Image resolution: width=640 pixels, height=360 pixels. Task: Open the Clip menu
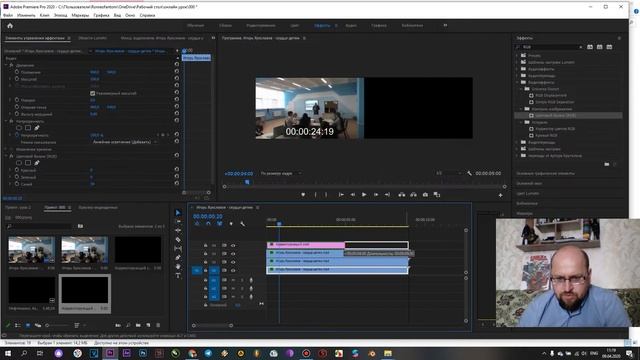click(x=44, y=15)
